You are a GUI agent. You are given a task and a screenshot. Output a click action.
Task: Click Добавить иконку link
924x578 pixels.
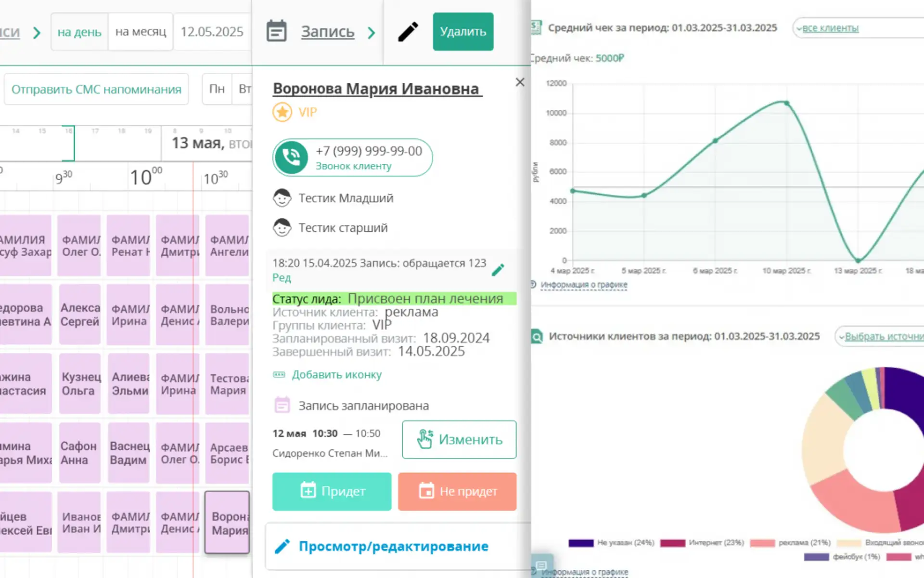[336, 374]
